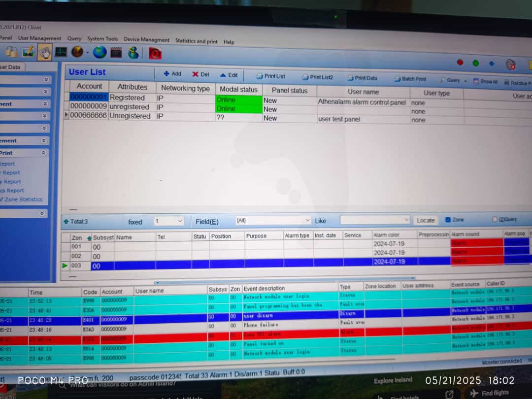Open the dropdown arrow beside radar globe
532x399 pixels.
(88, 53)
